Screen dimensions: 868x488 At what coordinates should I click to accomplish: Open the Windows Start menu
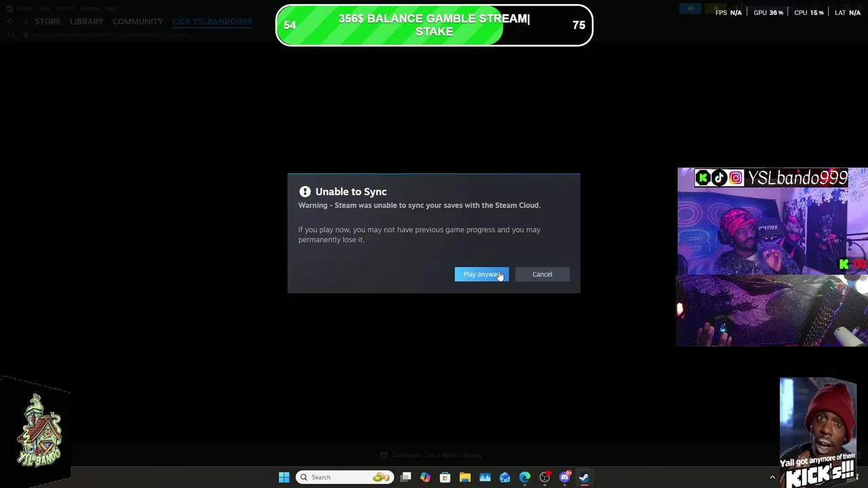point(284,477)
